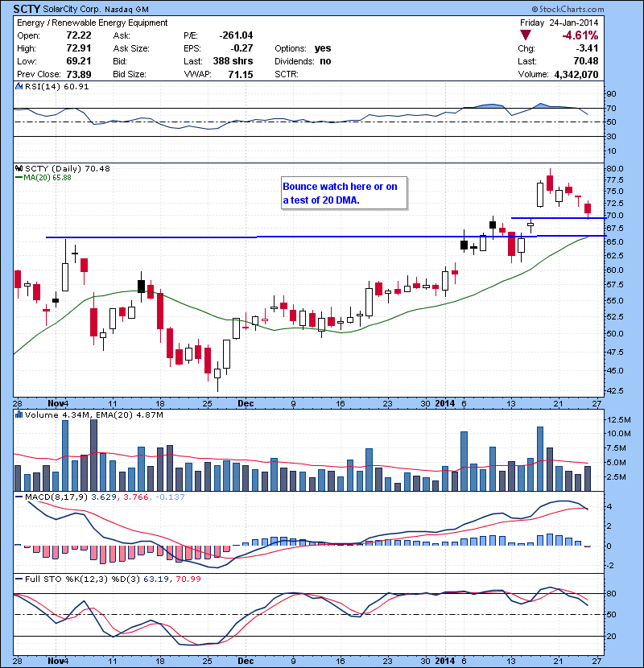644x668 pixels.
Task: Click the 12.5M volume axis label
Action: tap(618, 419)
